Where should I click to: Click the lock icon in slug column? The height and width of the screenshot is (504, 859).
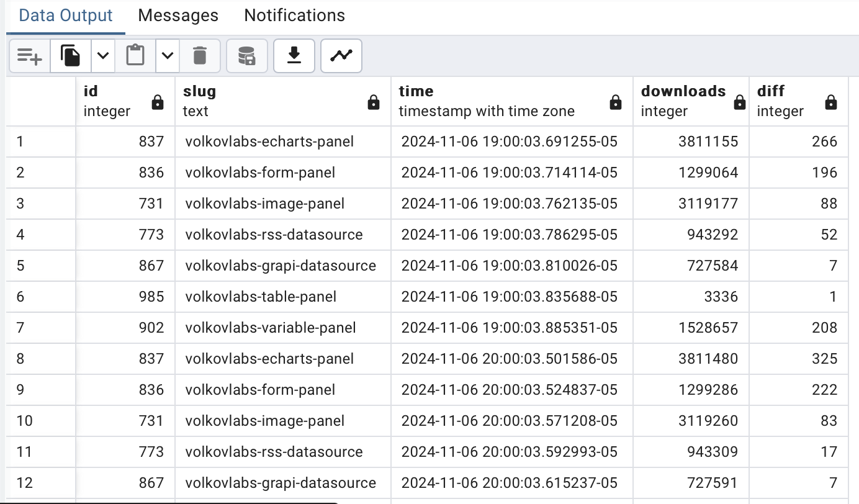coord(374,102)
